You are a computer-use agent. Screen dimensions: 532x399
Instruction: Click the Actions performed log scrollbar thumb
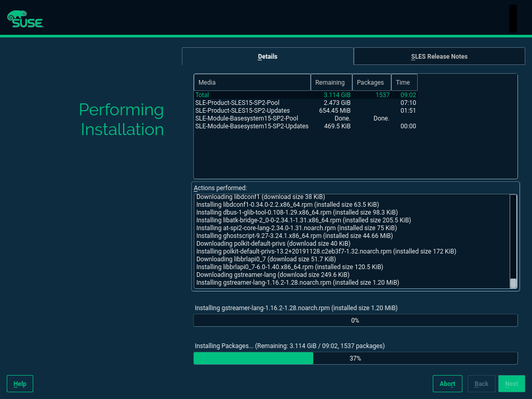(513, 283)
